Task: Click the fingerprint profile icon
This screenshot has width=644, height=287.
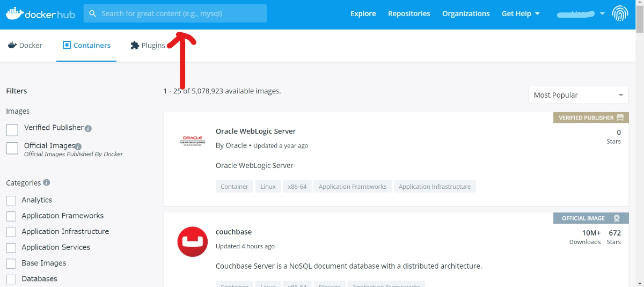Action: tap(620, 13)
